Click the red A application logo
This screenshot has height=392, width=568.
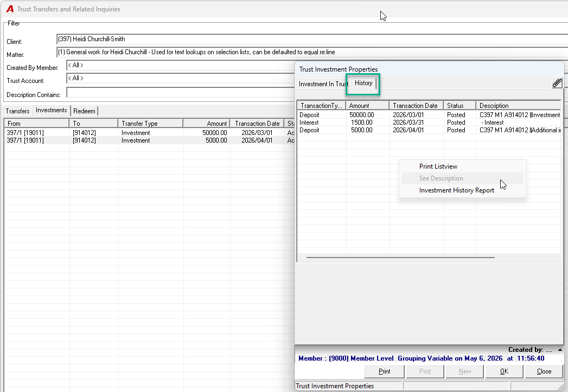click(x=10, y=9)
